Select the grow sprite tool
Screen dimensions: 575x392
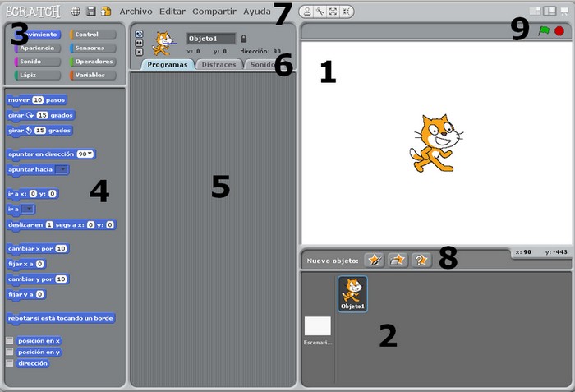(x=333, y=12)
